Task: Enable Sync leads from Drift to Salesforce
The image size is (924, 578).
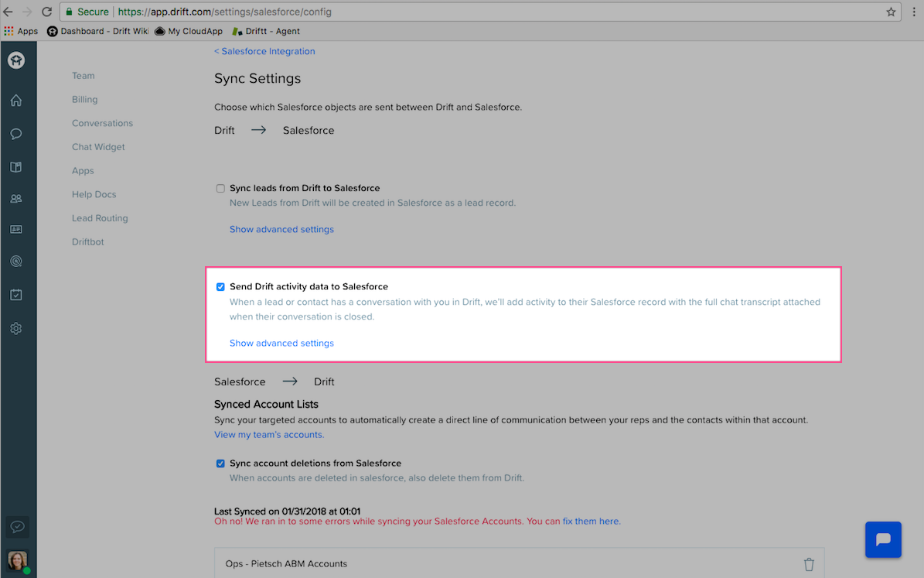Action: click(x=220, y=189)
